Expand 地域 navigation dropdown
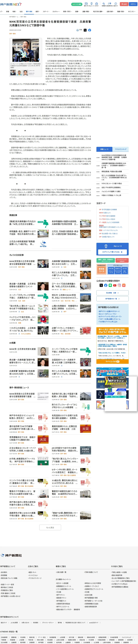Screen dimensions: 138x644 click(15, 11)
